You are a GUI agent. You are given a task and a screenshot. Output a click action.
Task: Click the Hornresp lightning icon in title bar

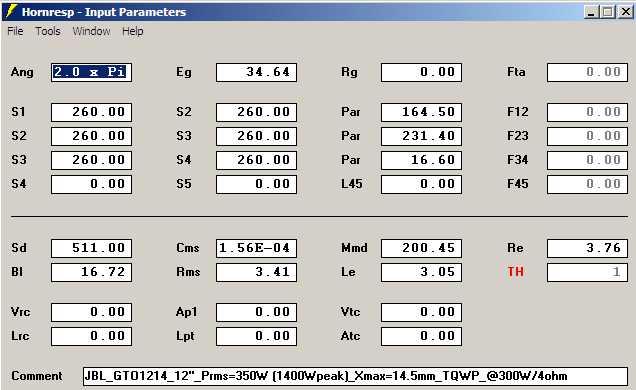point(11,12)
